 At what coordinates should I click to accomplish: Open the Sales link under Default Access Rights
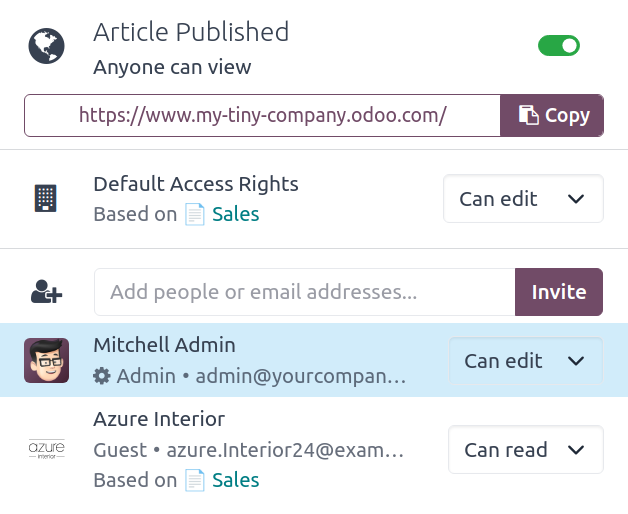coord(236,214)
